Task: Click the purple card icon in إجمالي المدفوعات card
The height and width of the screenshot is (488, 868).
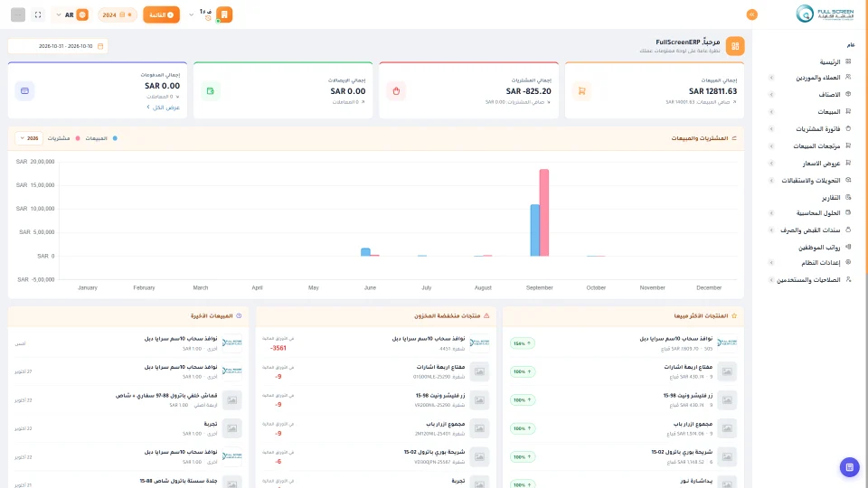Action: pyautogui.click(x=25, y=90)
